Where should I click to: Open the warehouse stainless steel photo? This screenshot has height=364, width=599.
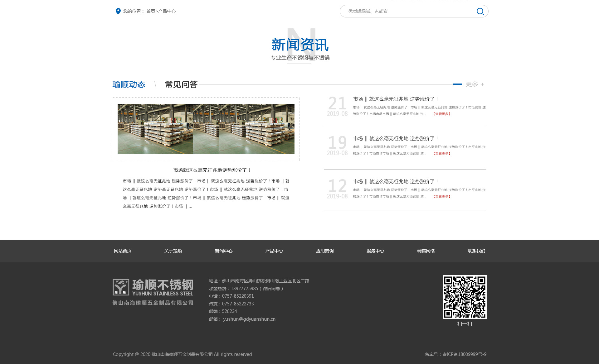206,129
